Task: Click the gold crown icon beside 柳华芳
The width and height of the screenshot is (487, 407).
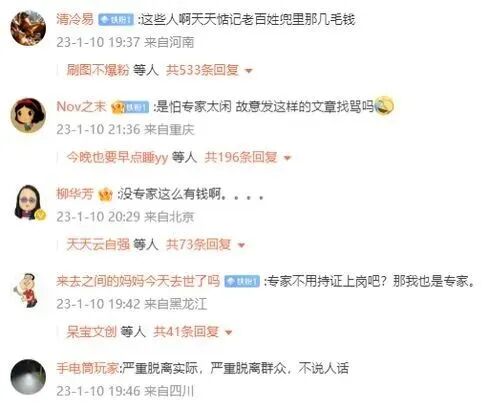Action: [x=106, y=194]
